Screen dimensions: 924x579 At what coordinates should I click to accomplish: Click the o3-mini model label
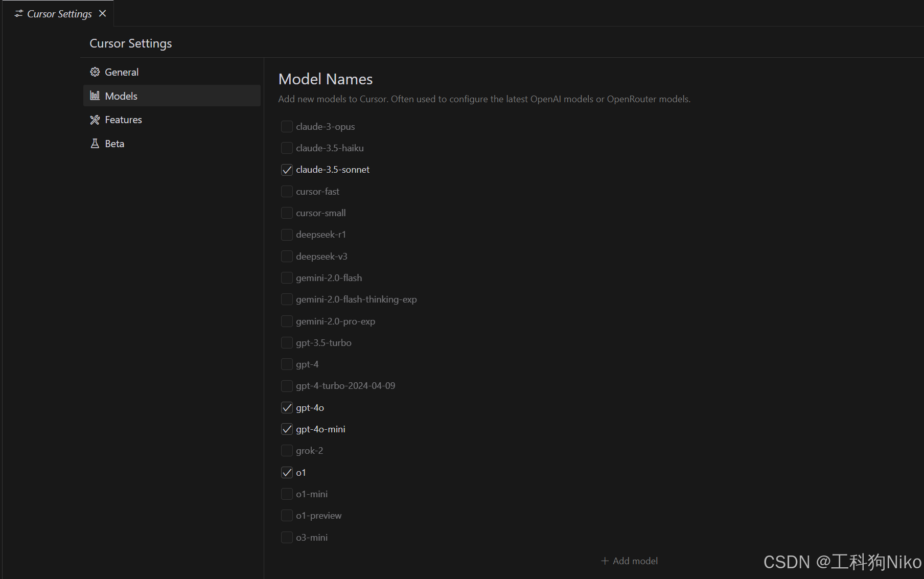click(x=312, y=538)
